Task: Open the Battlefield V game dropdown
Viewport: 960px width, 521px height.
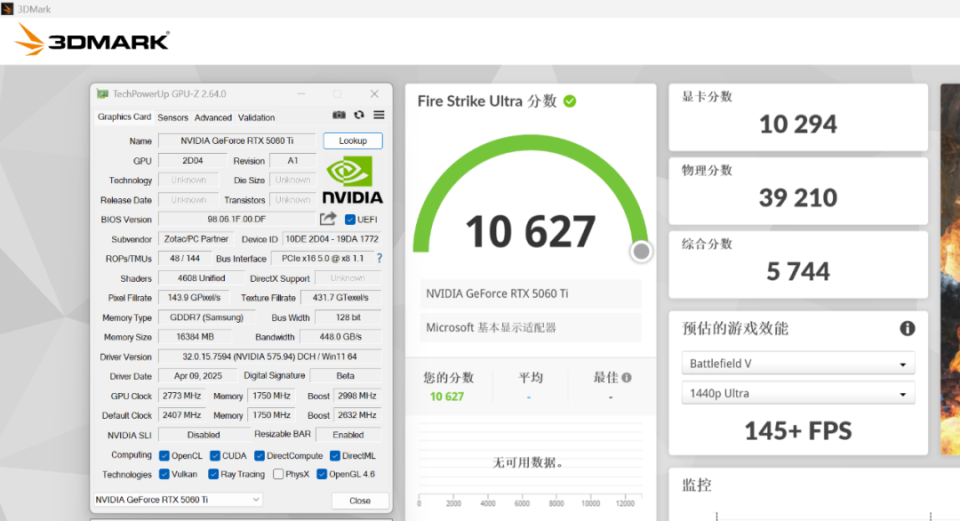Action: coord(798,363)
